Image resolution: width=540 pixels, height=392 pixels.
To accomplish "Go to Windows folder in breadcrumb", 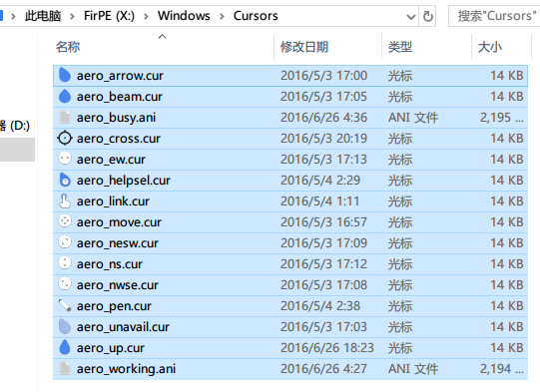I will [184, 16].
